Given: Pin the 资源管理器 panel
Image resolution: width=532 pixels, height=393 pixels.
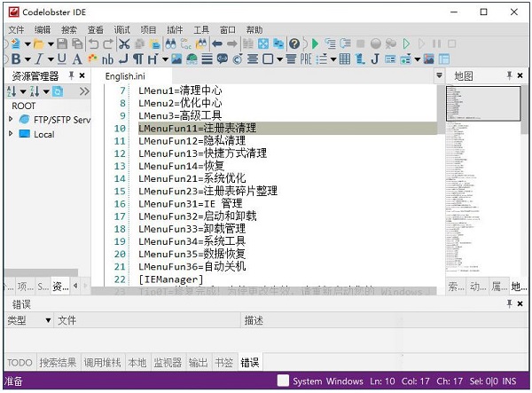Looking at the screenshot, I should point(71,75).
